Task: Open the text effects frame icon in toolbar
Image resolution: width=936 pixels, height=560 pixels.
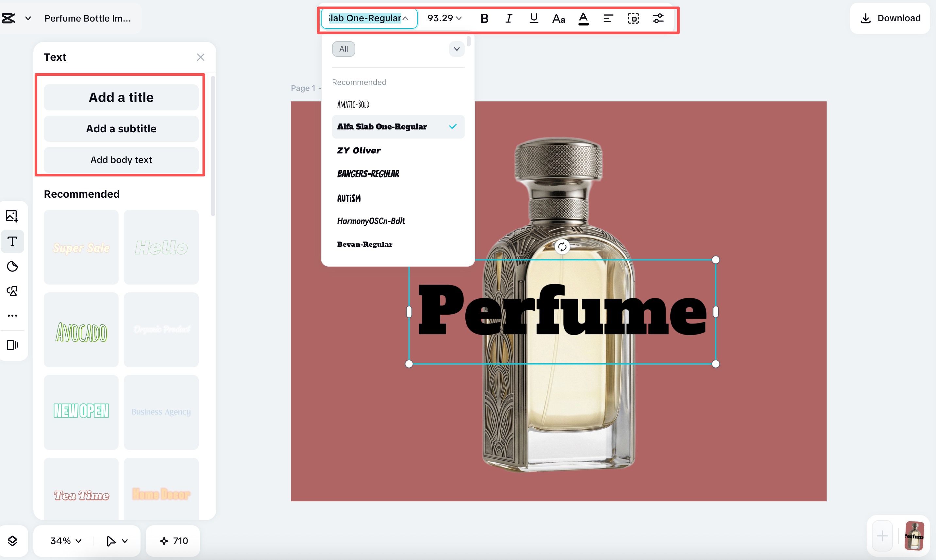Action: coord(633,18)
